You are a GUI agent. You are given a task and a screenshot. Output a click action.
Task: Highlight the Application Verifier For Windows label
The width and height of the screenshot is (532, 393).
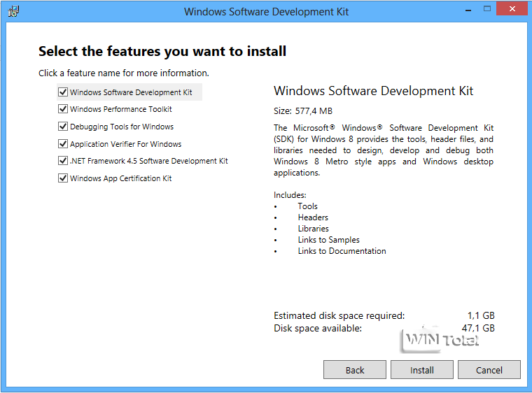click(x=125, y=144)
